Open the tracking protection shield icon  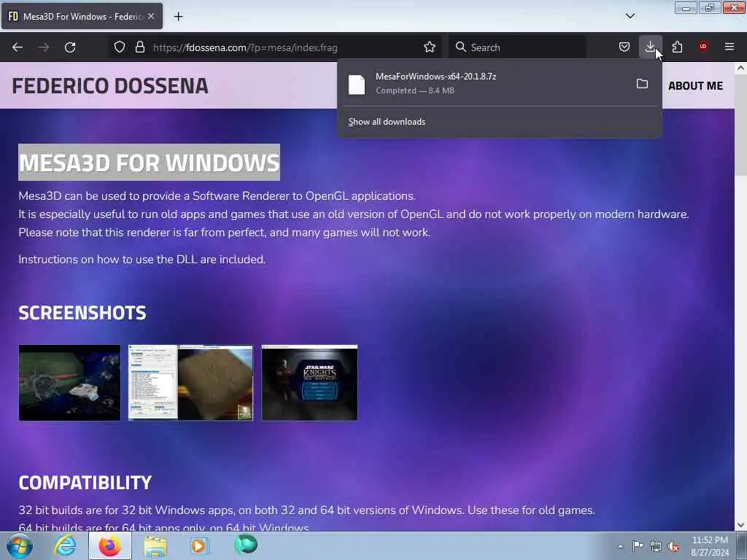120,47
